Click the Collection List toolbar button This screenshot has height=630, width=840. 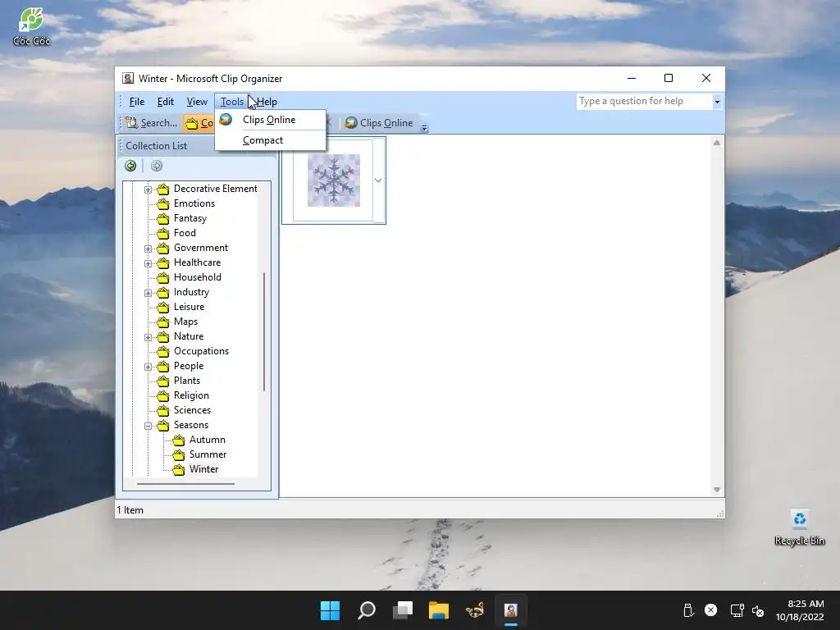199,123
